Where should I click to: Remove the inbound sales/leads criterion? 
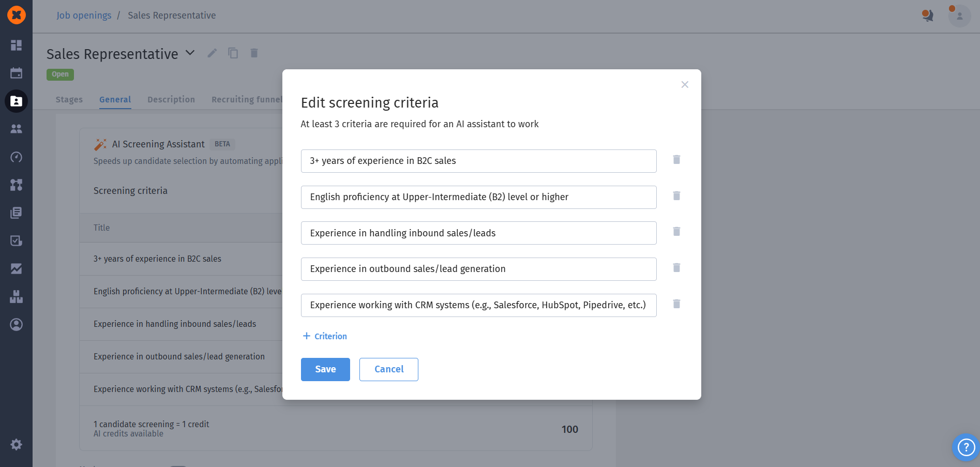(x=676, y=232)
